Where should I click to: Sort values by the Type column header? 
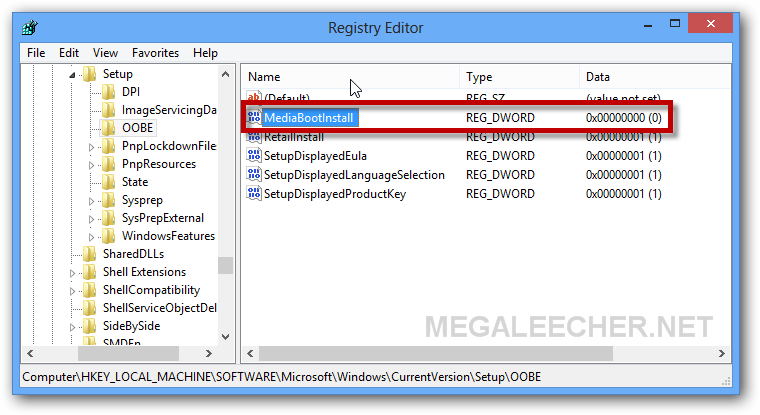click(x=519, y=77)
